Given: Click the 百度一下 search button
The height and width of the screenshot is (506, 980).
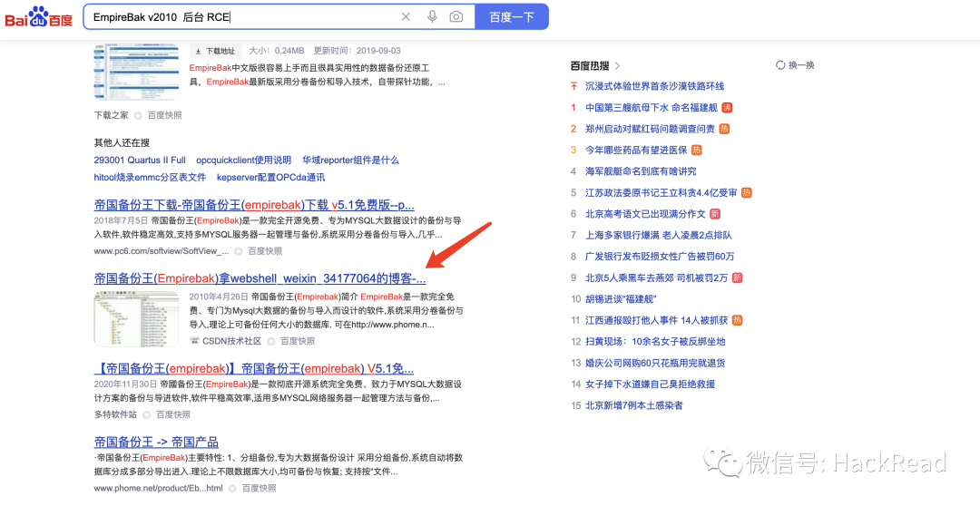Looking at the screenshot, I should pos(511,17).
